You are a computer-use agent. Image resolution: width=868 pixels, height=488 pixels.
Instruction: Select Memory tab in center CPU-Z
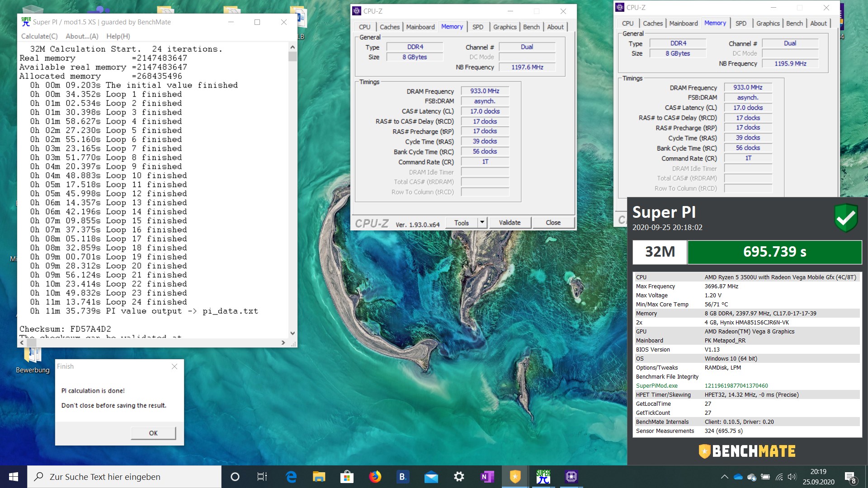click(x=452, y=27)
